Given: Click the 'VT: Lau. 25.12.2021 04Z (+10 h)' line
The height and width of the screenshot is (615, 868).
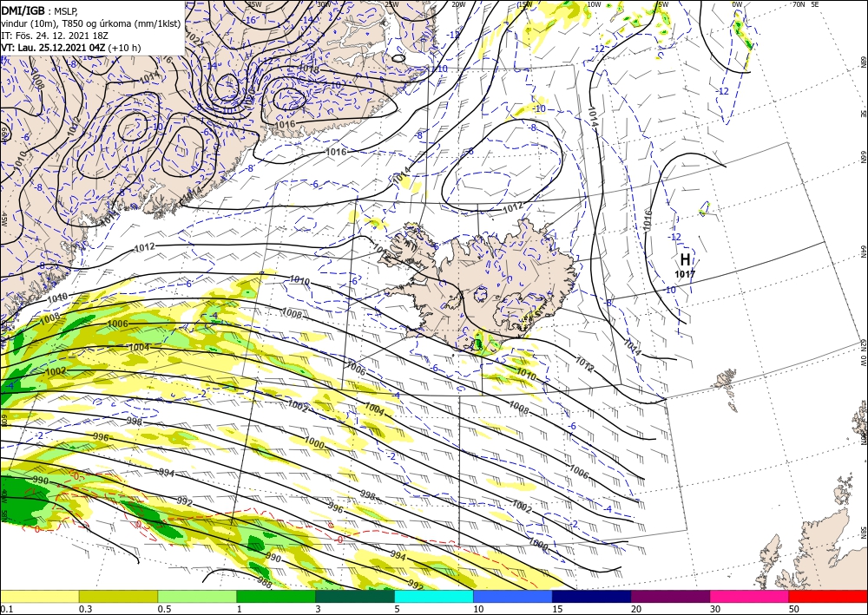Looking at the screenshot, I should 71,48.
